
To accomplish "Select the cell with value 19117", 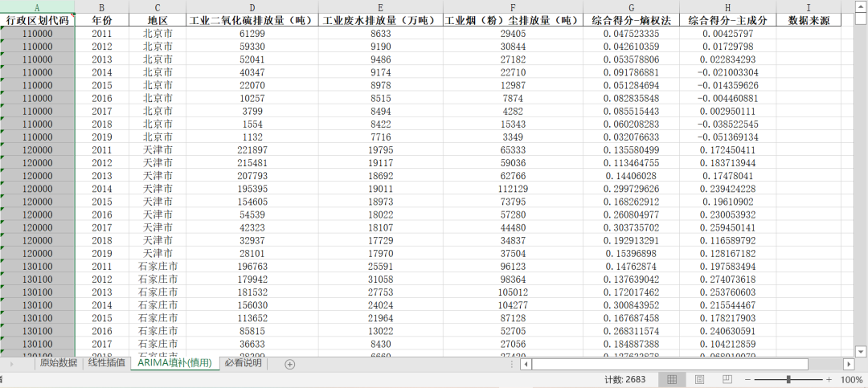I will (x=381, y=163).
